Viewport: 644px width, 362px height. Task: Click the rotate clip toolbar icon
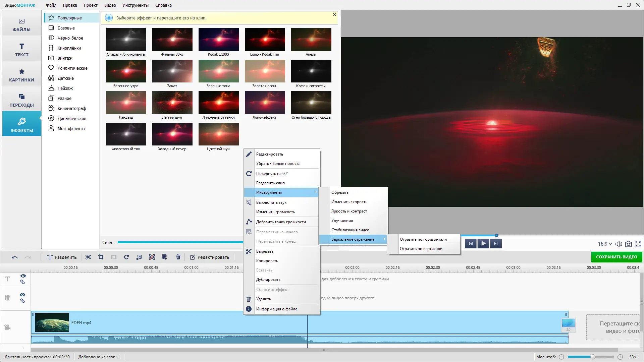pyautogui.click(x=126, y=257)
